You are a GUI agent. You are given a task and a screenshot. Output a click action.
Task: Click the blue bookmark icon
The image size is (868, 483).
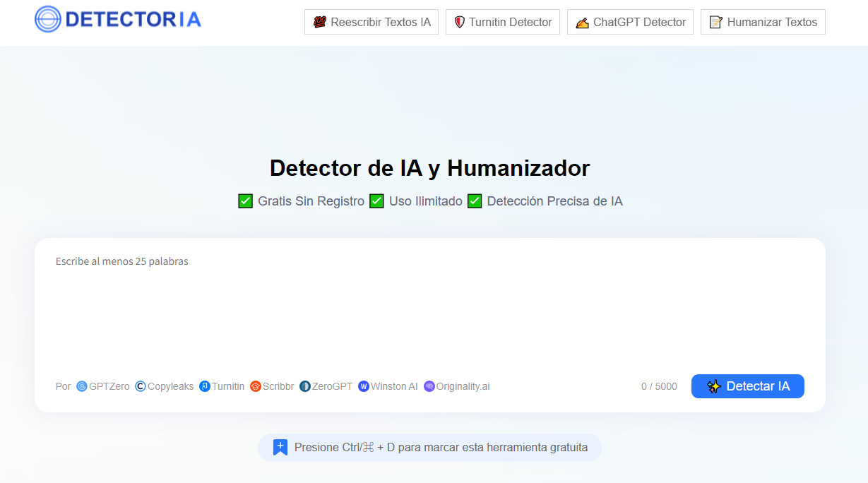(x=280, y=447)
